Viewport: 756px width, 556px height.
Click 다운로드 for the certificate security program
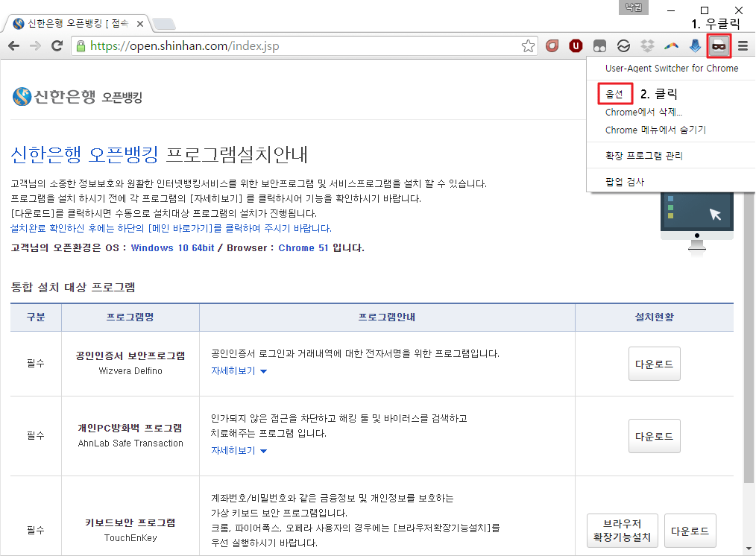654,363
